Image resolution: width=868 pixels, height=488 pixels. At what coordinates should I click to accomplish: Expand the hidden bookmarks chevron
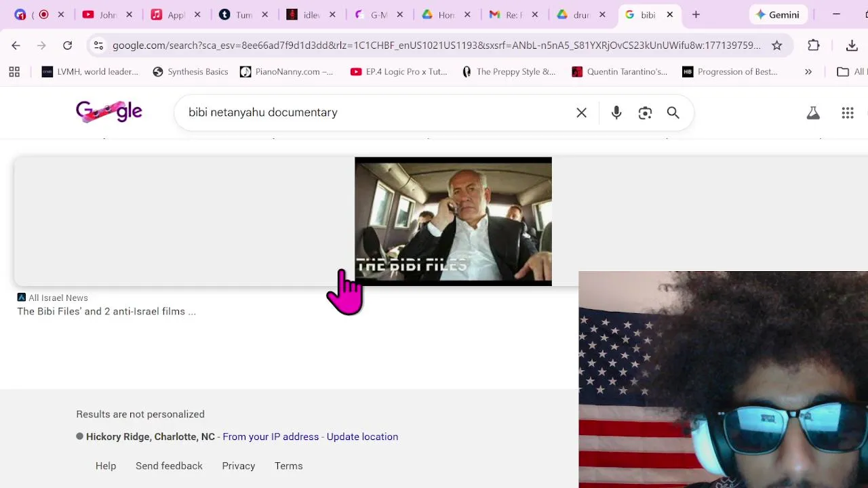click(x=808, y=72)
